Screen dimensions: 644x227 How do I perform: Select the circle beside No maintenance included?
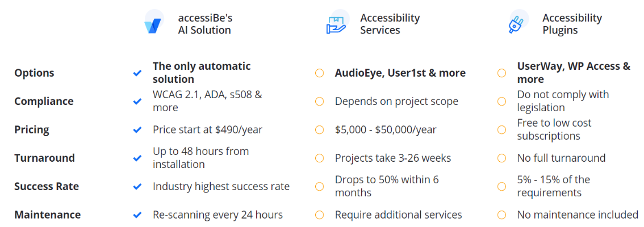pyautogui.click(x=501, y=215)
